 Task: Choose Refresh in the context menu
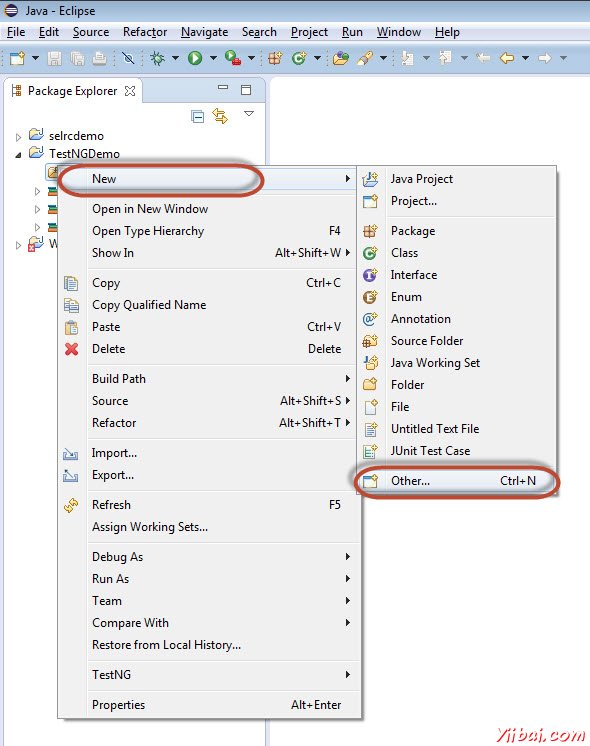(x=209, y=505)
